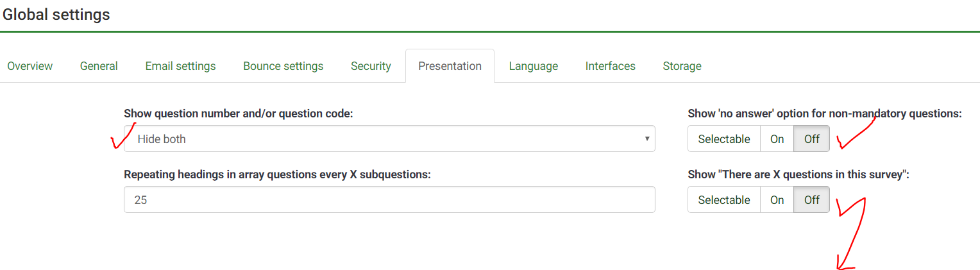
Task: Turn On the 'no answer' option
Action: (x=777, y=139)
